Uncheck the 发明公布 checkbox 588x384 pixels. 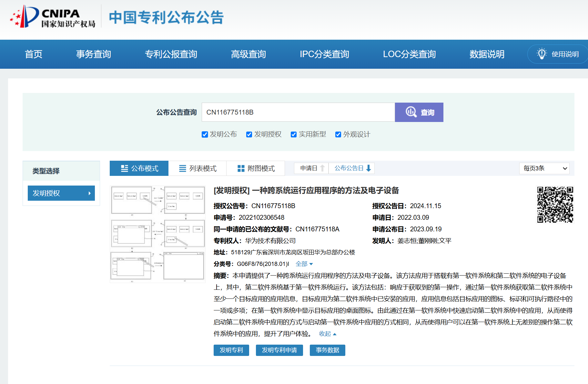(x=205, y=135)
